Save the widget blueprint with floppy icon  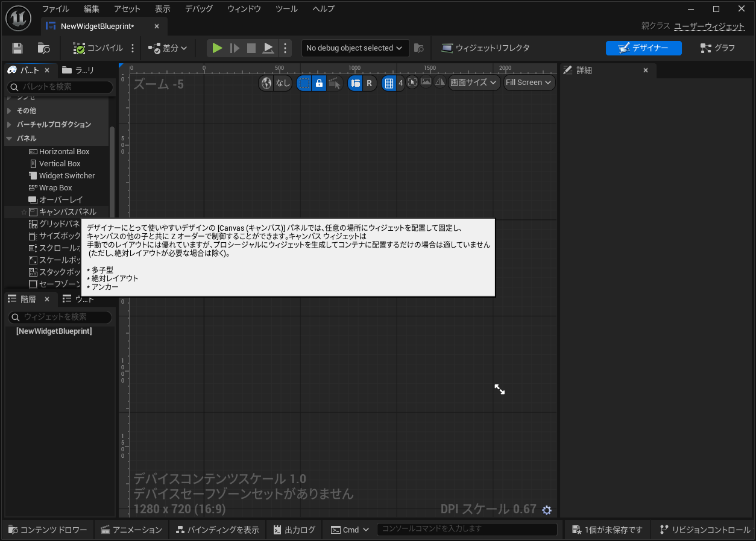click(x=17, y=48)
